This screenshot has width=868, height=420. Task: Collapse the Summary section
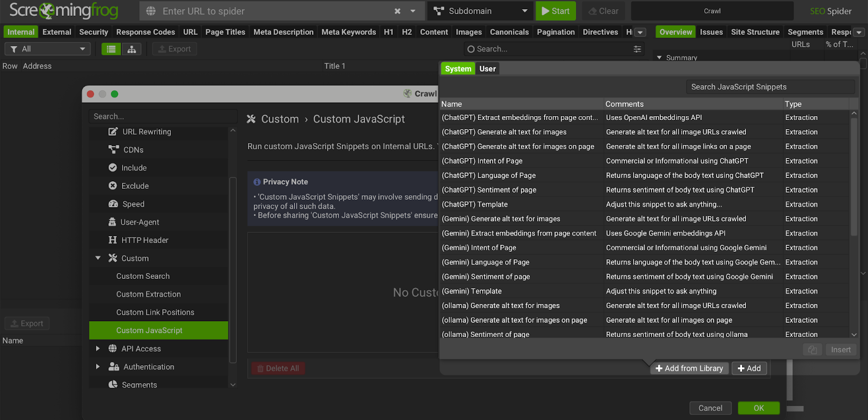(x=659, y=57)
